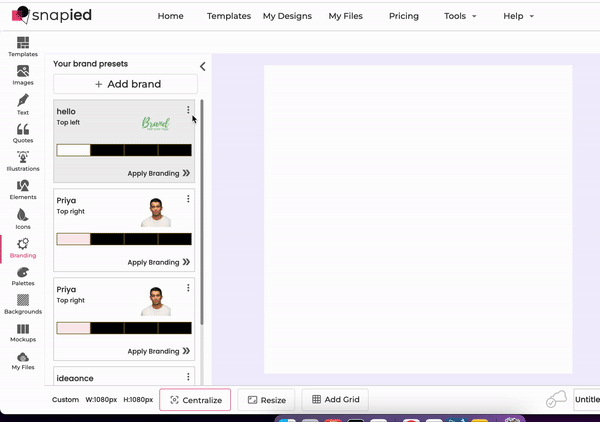Click the blank design canvas
600x422 pixels.
(x=418, y=219)
